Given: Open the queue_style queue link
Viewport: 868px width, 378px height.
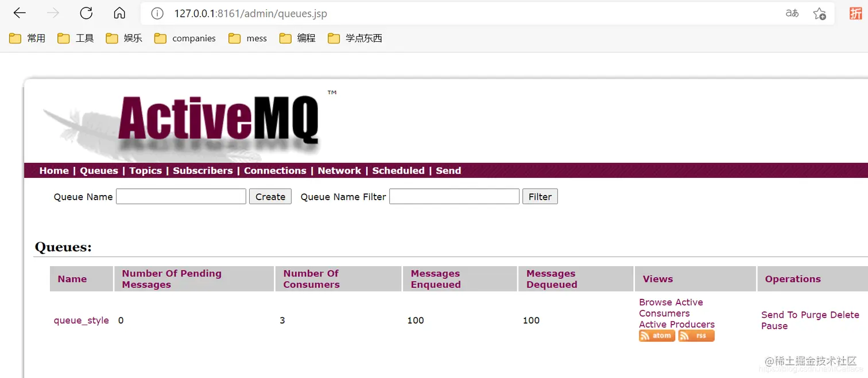Looking at the screenshot, I should click(x=81, y=321).
